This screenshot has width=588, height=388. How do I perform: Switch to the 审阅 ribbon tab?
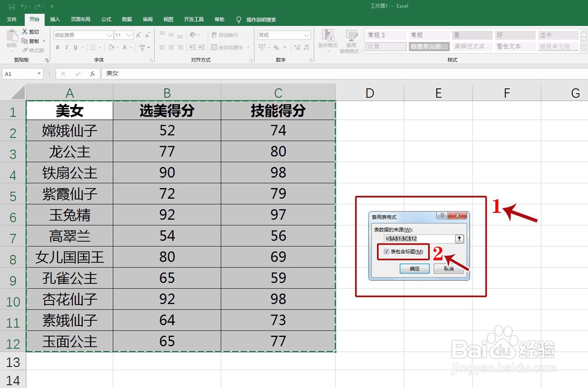click(x=148, y=19)
